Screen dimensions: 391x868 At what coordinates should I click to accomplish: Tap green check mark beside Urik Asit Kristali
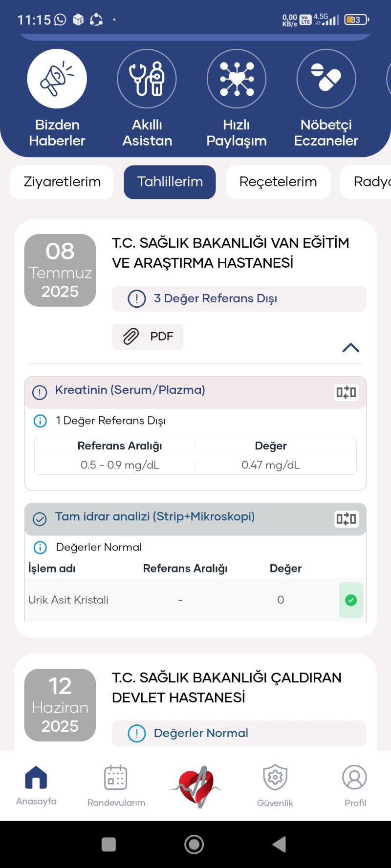tap(351, 600)
